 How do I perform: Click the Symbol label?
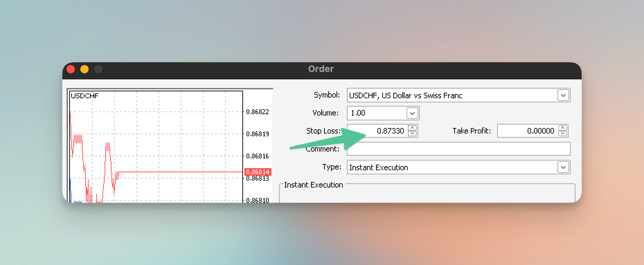(327, 95)
